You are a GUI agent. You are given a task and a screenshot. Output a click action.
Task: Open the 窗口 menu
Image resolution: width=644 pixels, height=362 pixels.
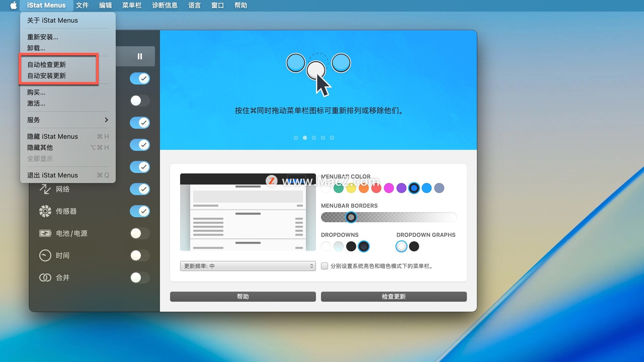coord(218,5)
